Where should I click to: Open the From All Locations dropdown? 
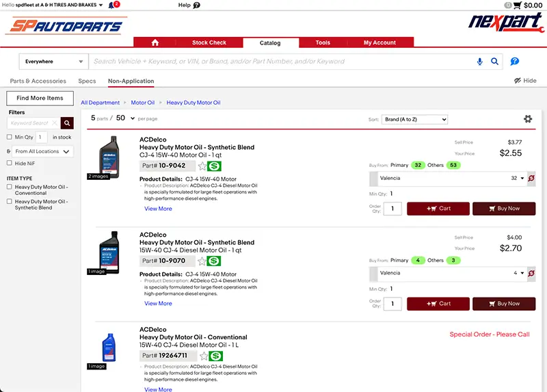(42, 151)
